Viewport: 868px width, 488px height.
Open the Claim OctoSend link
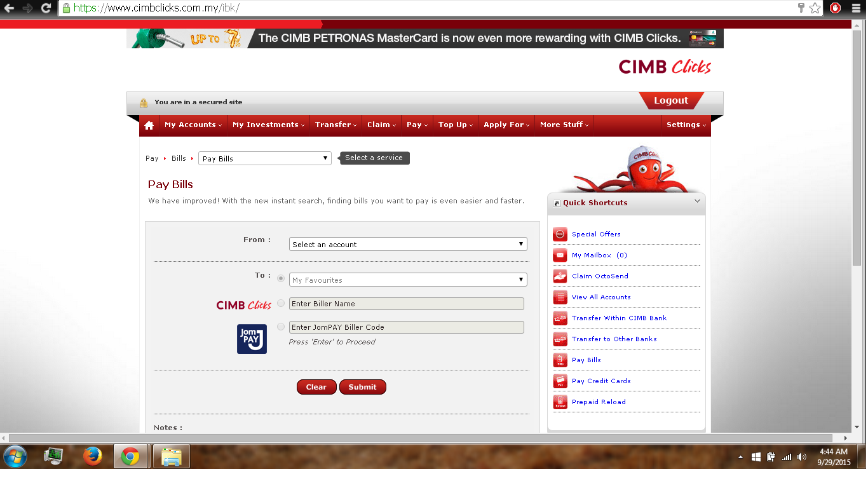click(x=600, y=276)
